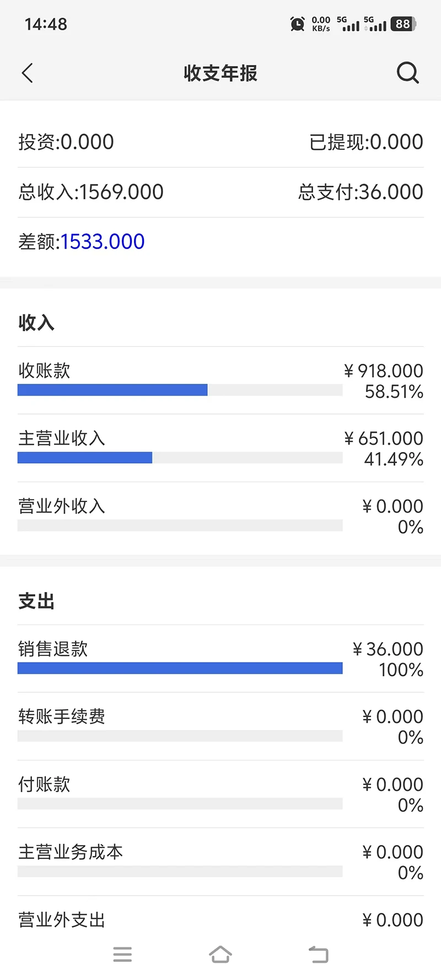Select the 营业外收入 row
This screenshot has width=441, height=980.
pyautogui.click(x=220, y=516)
